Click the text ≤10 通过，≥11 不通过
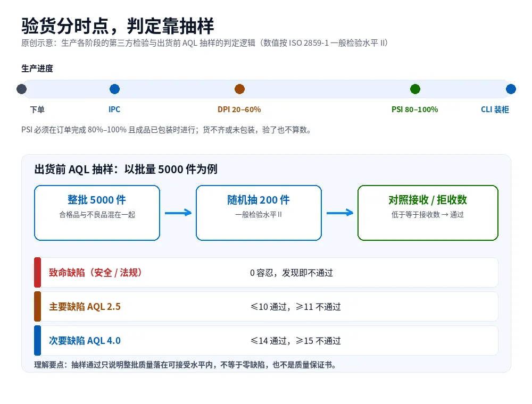This screenshot has height=404, width=532. click(x=295, y=307)
